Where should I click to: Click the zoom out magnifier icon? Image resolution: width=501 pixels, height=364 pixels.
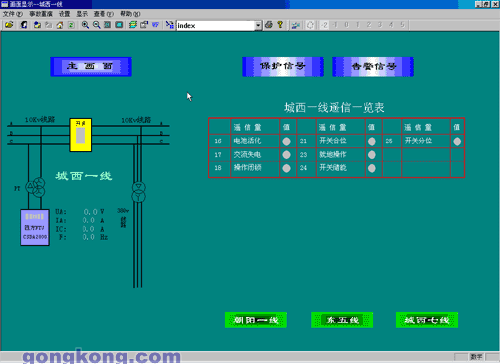97,25
